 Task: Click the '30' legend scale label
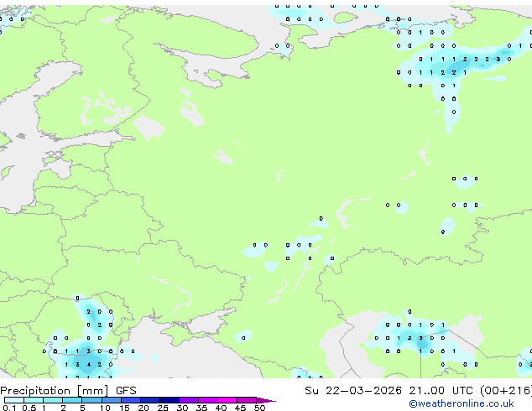(x=182, y=408)
